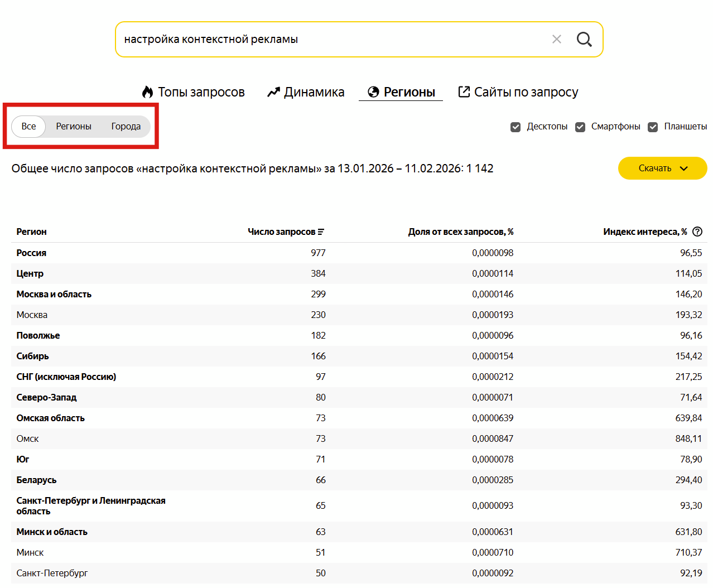
Task: Disable the Планшеты checkbox
Action: pos(653,127)
